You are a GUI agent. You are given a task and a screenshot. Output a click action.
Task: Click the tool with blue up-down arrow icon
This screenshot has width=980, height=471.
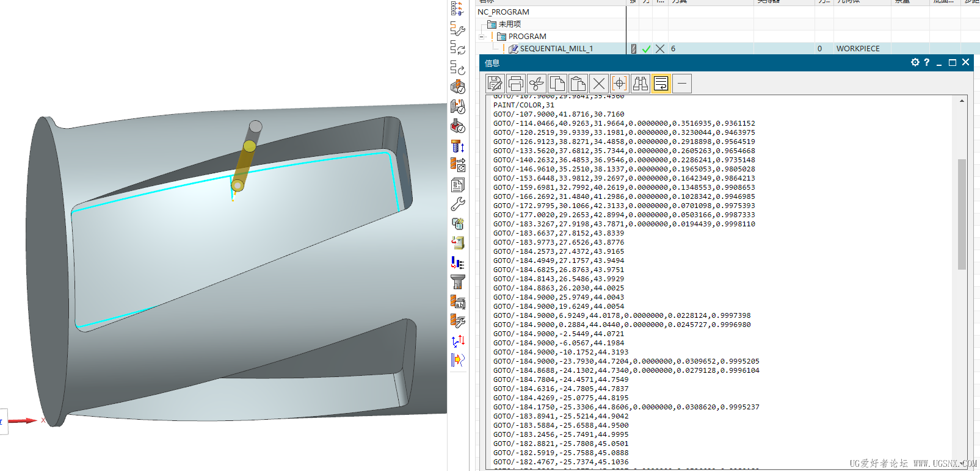click(x=457, y=146)
